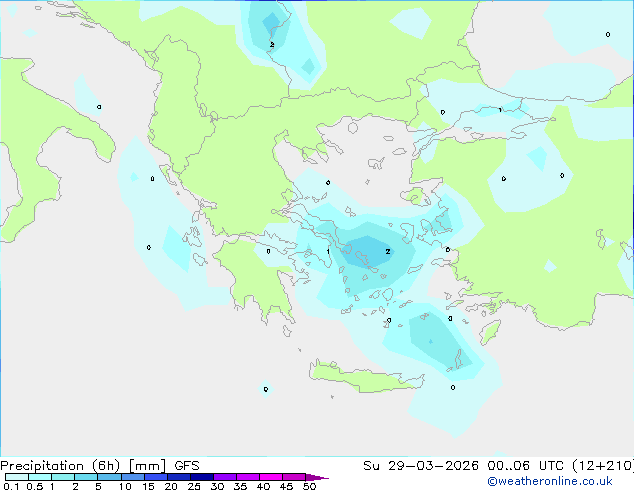Click the "35" legend scale label
Viewport: 634px width, 490px height.
pos(240,486)
